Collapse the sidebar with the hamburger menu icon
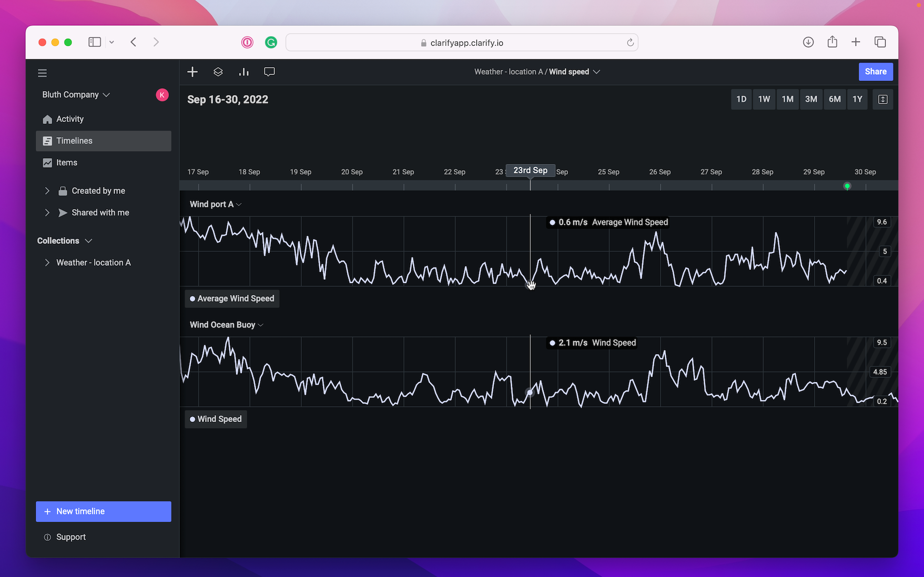This screenshot has height=577, width=924. coord(43,73)
